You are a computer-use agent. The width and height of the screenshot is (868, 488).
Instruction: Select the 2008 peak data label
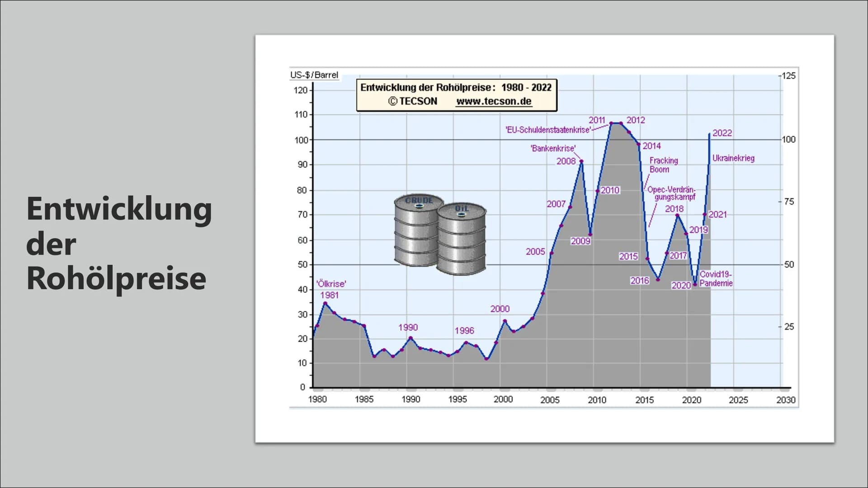point(566,161)
